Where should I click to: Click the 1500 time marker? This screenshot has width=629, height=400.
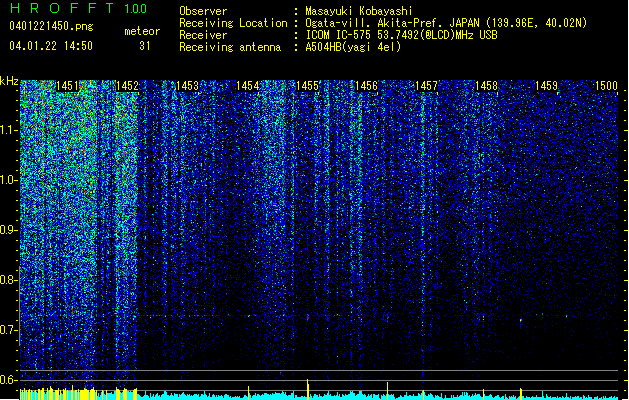click(x=606, y=86)
